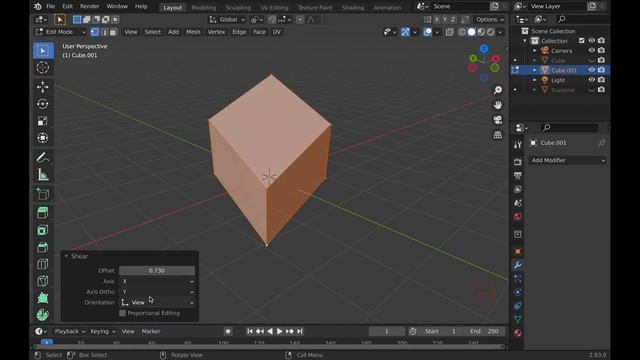Image resolution: width=640 pixels, height=360 pixels.
Task: Open the Keying popover
Action: pos(103,331)
